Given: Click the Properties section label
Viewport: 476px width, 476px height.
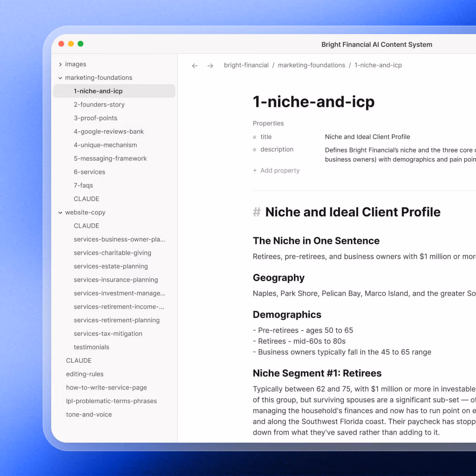Looking at the screenshot, I should point(268,123).
